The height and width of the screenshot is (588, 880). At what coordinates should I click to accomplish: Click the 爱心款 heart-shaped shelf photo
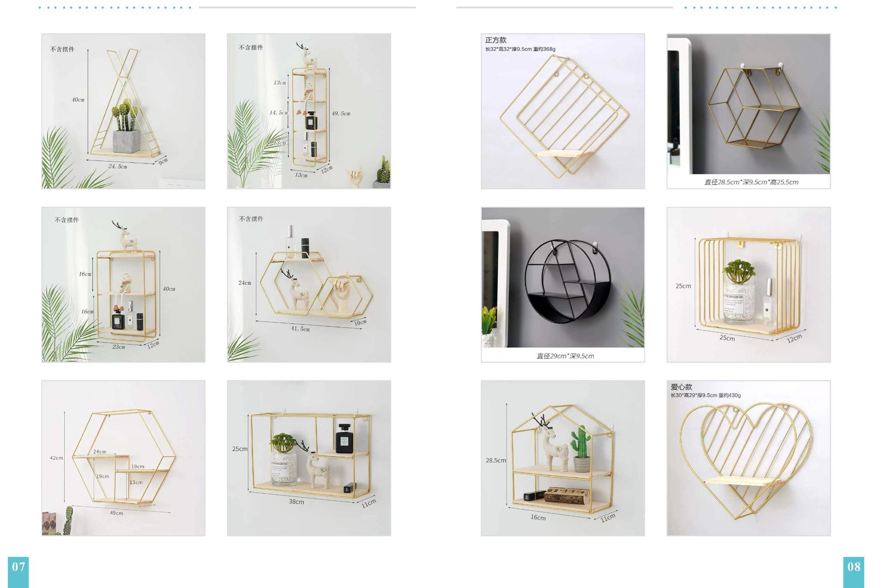click(x=748, y=458)
